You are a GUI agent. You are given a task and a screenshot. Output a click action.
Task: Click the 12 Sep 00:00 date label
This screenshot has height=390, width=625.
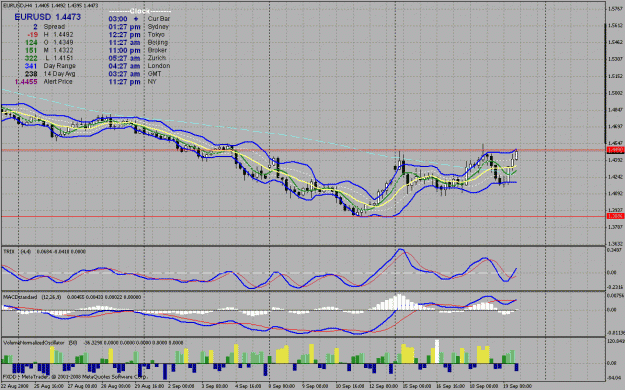point(383,386)
